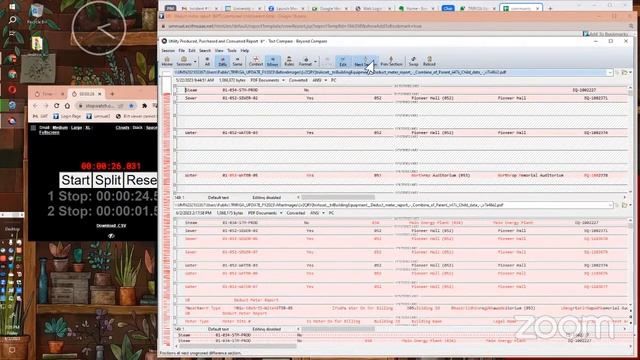The height and width of the screenshot is (360, 640).
Task: Click top pane horizontal scrollbar thumb
Action: (338, 197)
